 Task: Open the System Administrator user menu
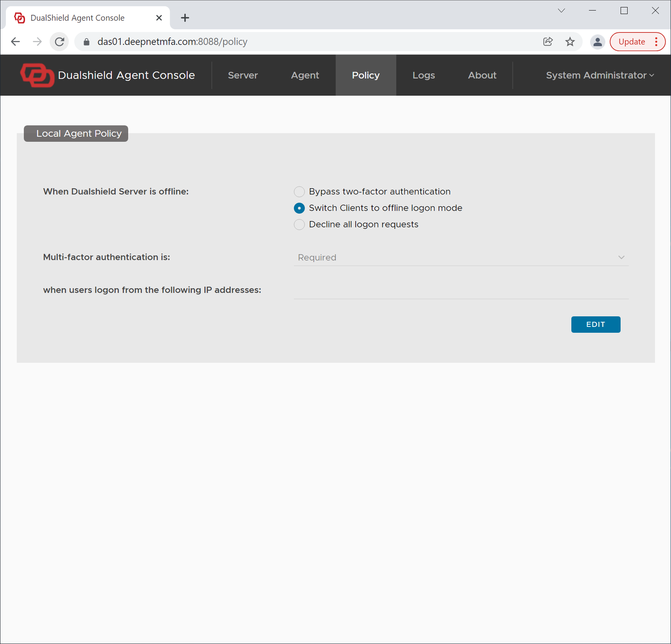point(599,75)
